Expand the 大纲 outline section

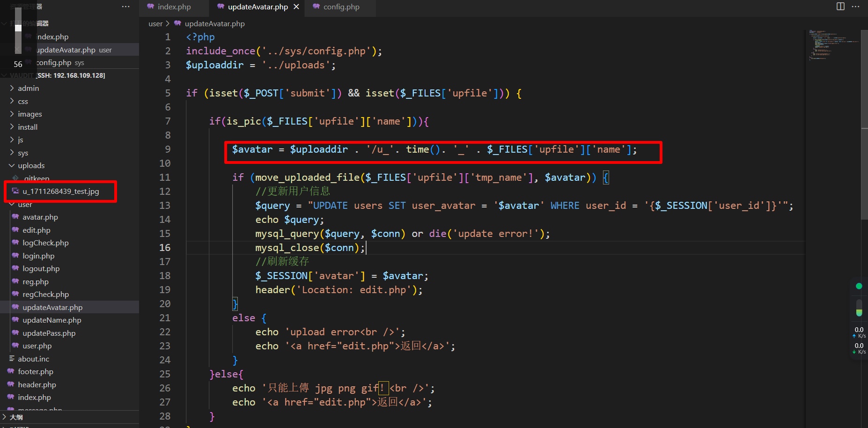[69, 417]
